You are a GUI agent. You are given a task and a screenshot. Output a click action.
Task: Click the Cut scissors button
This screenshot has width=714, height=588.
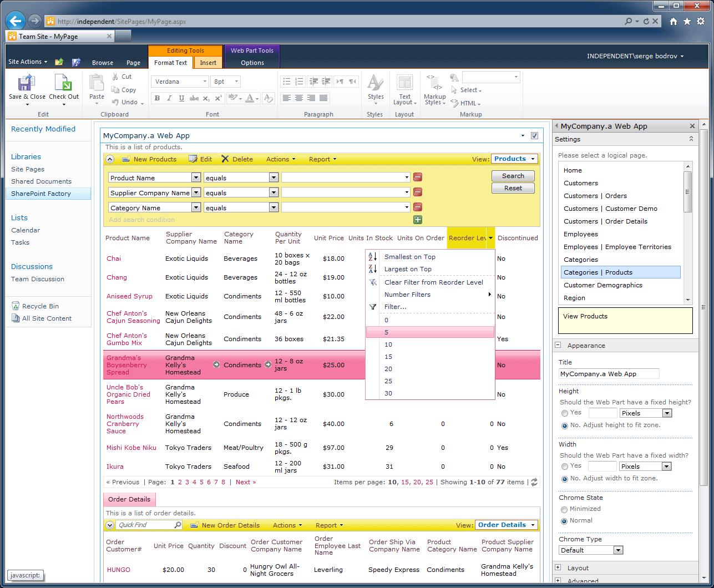pos(122,77)
